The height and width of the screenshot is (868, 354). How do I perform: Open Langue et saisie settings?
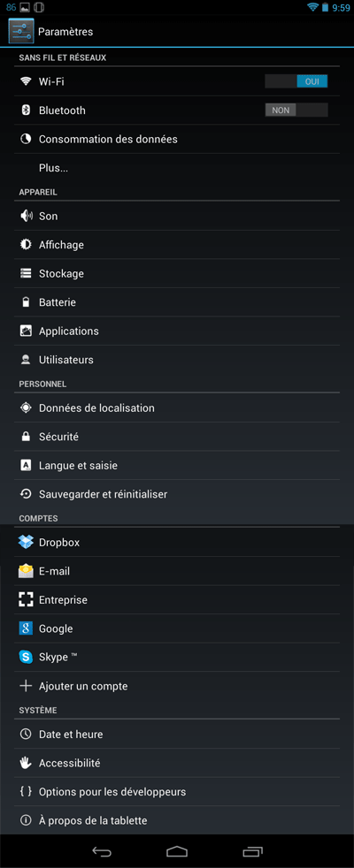point(177,466)
